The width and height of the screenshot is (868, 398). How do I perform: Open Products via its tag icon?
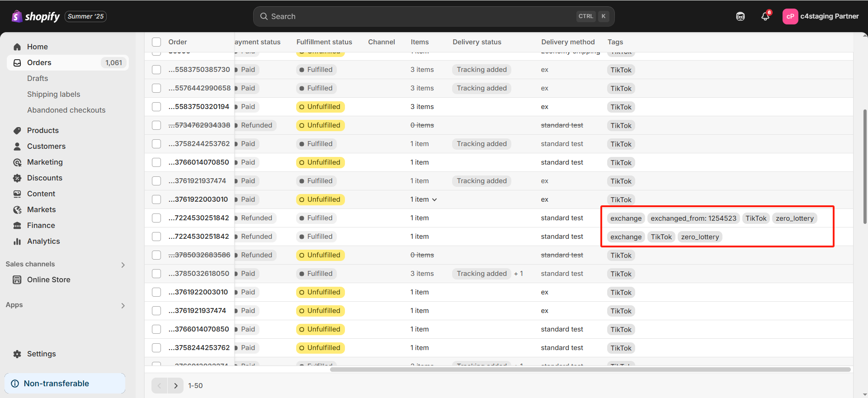[17, 131]
